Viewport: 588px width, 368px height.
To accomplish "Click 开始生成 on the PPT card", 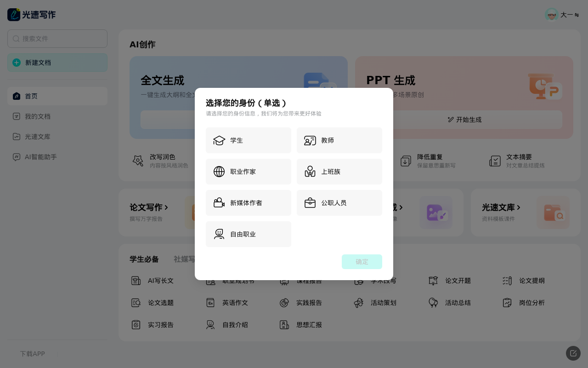I will coord(464,120).
